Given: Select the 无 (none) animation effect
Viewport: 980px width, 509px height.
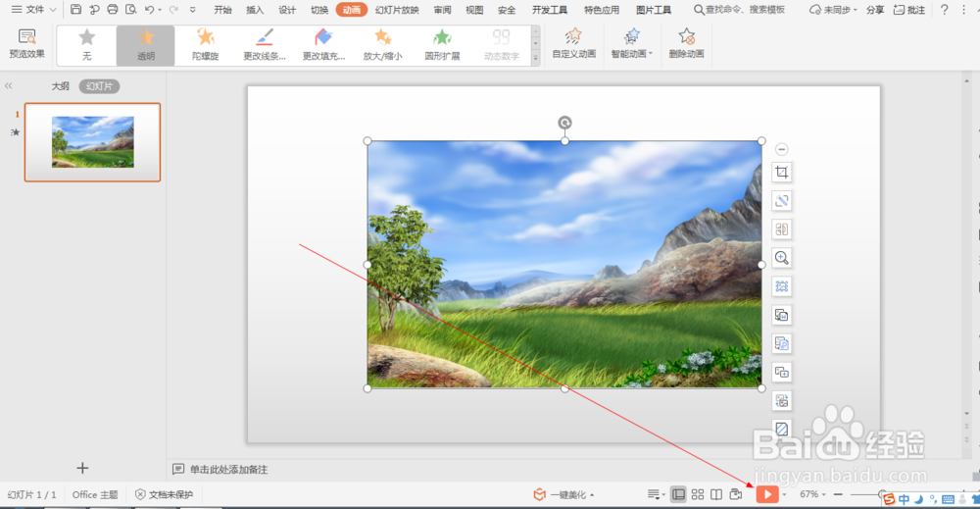Looking at the screenshot, I should [x=87, y=45].
